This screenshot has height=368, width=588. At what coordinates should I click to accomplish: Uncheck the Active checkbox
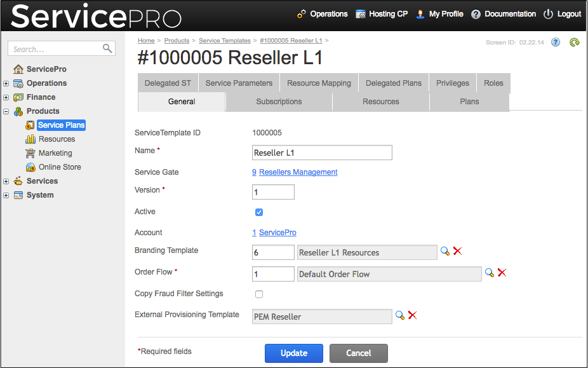(259, 212)
